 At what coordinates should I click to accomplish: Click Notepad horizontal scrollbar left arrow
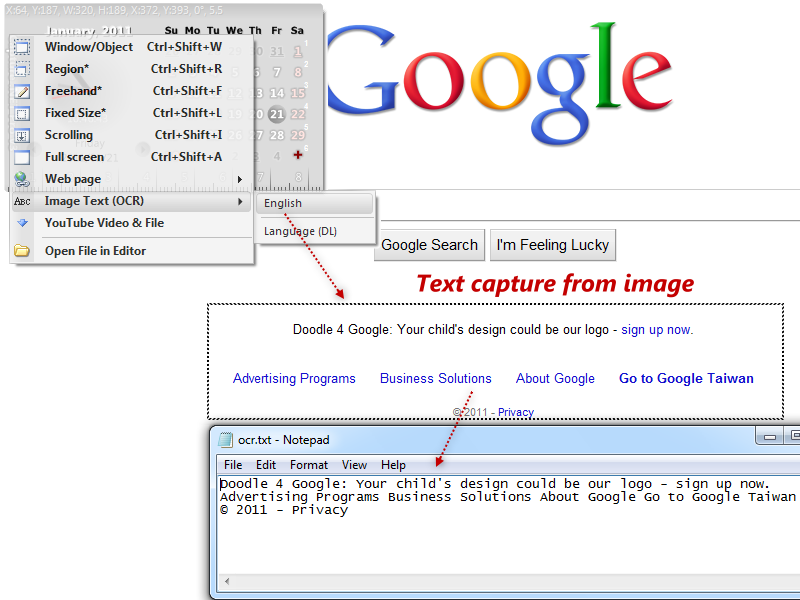pyautogui.click(x=227, y=581)
